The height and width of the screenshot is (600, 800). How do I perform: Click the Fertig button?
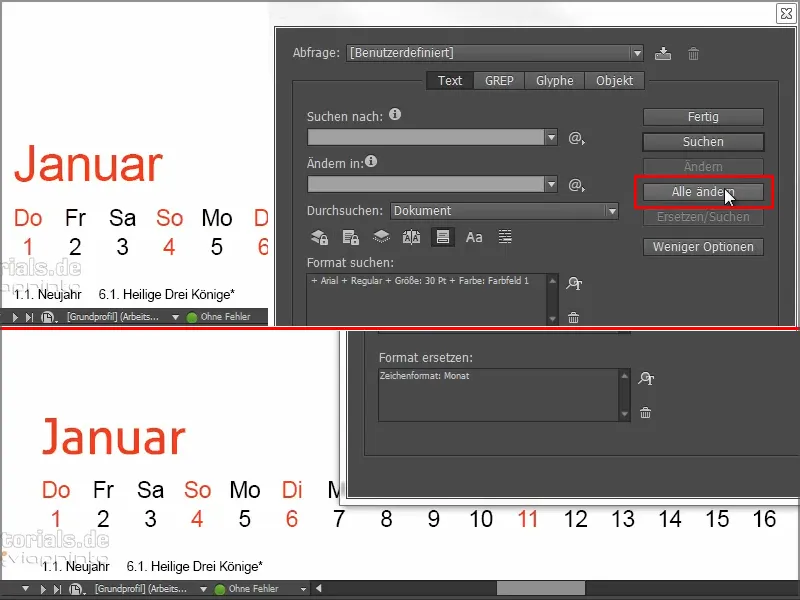point(703,117)
